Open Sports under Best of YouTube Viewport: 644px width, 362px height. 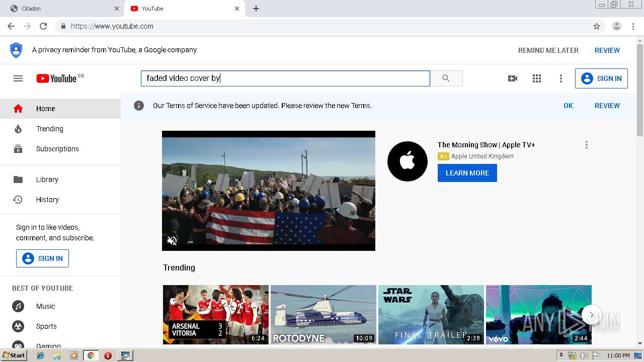coord(60,326)
